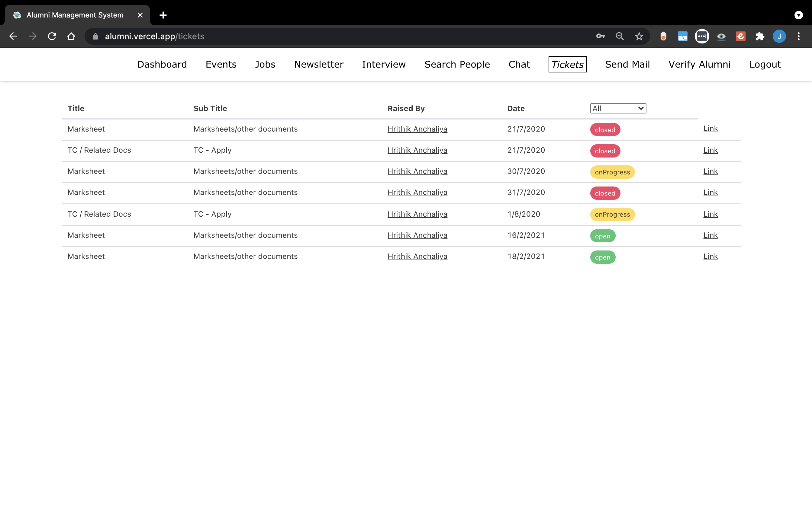Image resolution: width=812 pixels, height=507 pixels.
Task: Open the All status filter dropdown
Action: (618, 108)
